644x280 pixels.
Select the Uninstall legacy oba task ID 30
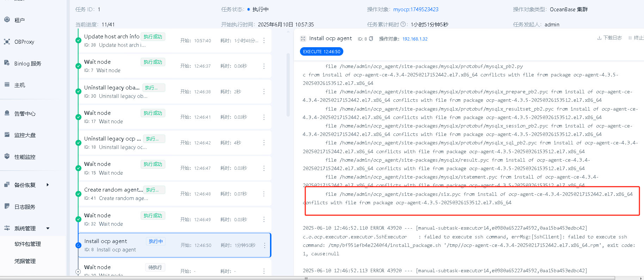coord(175,92)
